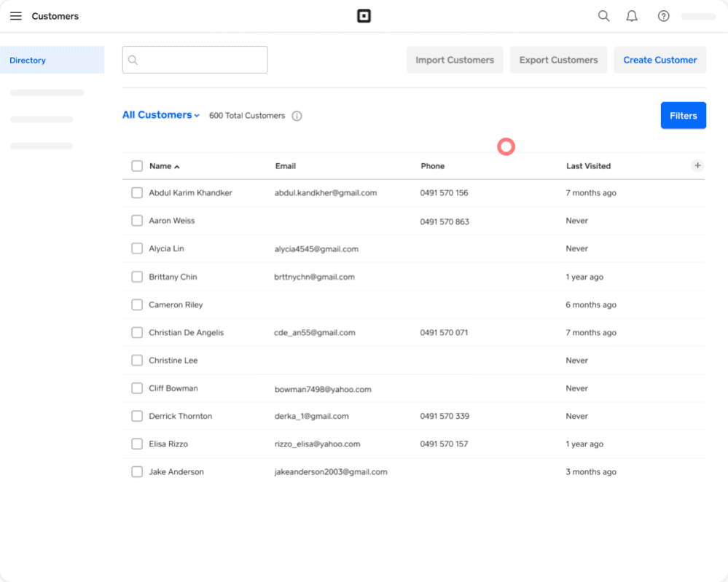Image resolution: width=728 pixels, height=582 pixels.
Task: Open the hamburger navigation menu
Action: point(16,16)
